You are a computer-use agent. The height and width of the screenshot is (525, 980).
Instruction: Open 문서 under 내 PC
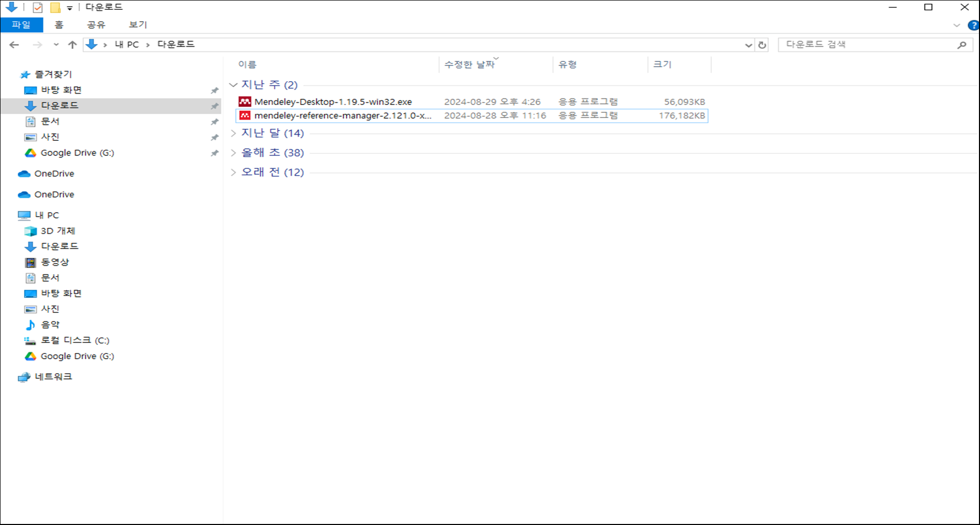pos(50,278)
